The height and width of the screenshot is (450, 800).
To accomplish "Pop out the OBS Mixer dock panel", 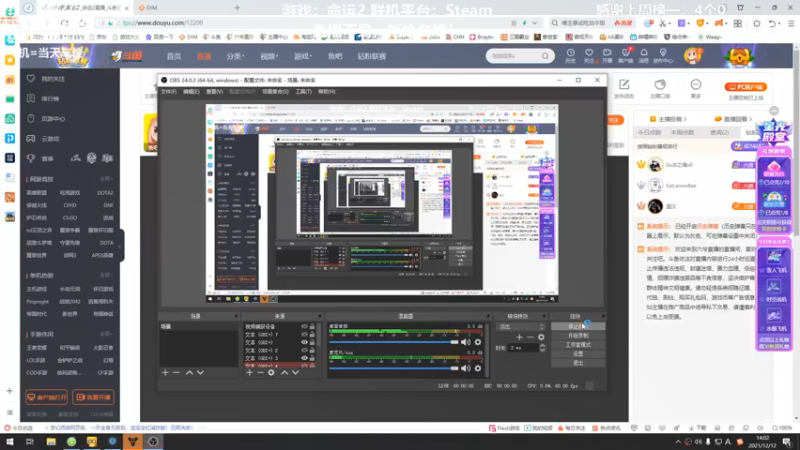I will (x=488, y=316).
